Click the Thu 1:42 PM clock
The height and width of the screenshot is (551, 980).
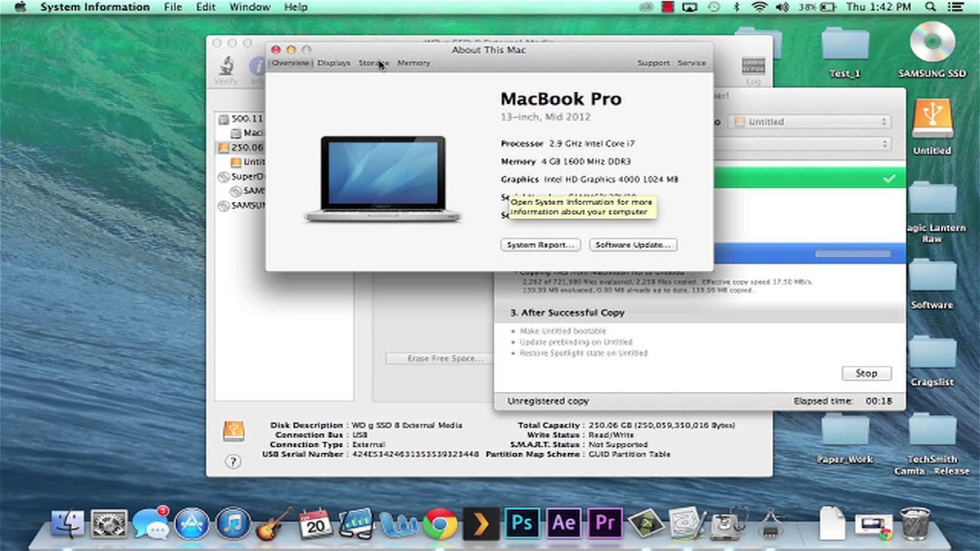[877, 7]
